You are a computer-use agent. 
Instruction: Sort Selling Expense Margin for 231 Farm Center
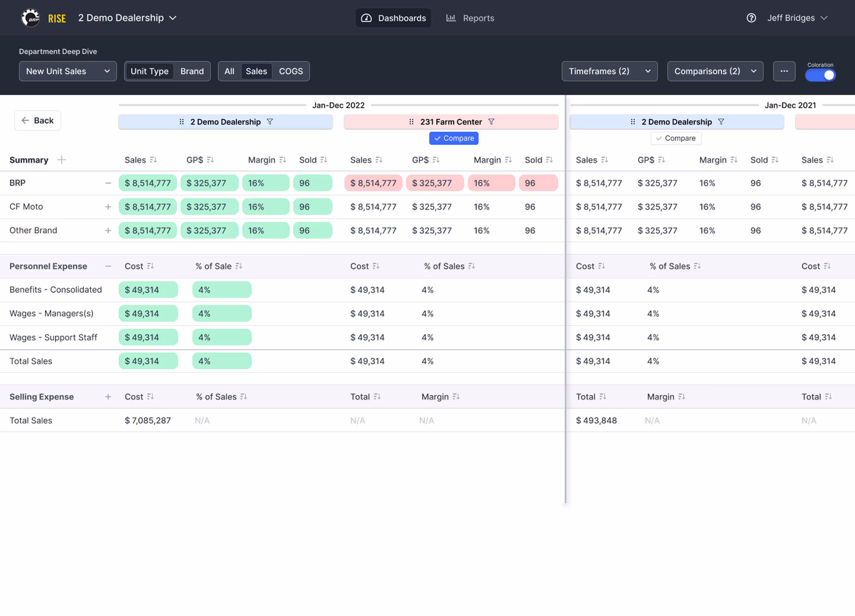pyautogui.click(x=456, y=397)
